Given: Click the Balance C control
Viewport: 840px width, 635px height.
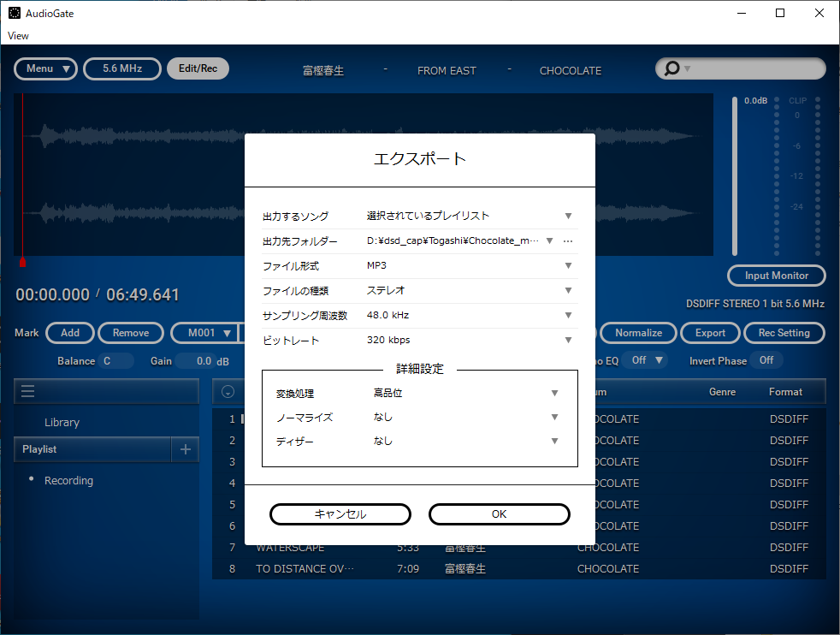Looking at the screenshot, I should [x=115, y=361].
